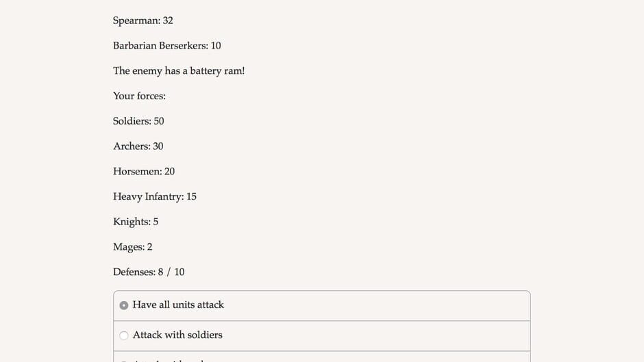Screen dimensions: 644x362
Task: Click the 'Mages: 2' line
Action: 132,247
